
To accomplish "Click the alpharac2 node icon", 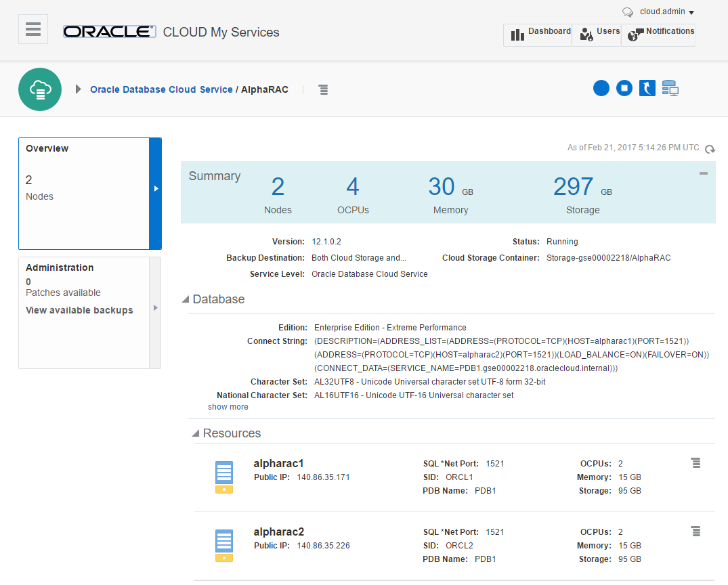I will tap(223, 546).
